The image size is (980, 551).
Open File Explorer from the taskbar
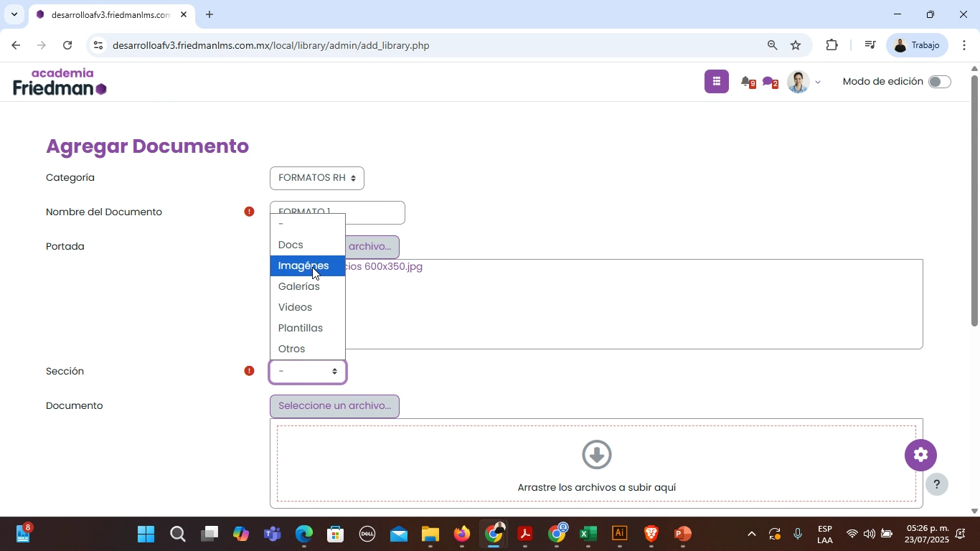pos(430,534)
